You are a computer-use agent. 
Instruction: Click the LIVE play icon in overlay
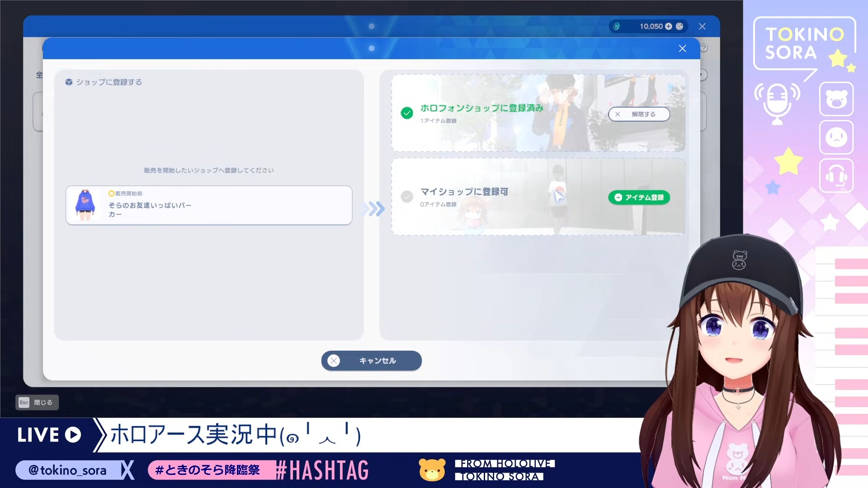73,435
